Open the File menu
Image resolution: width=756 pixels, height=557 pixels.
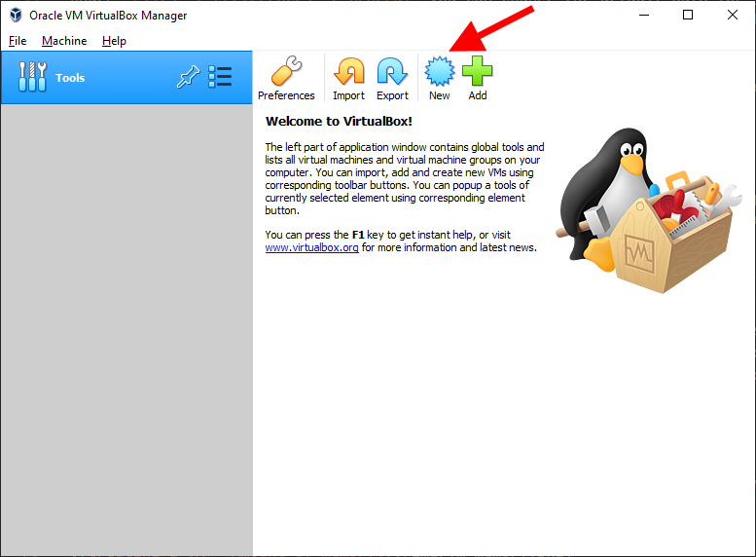click(18, 41)
